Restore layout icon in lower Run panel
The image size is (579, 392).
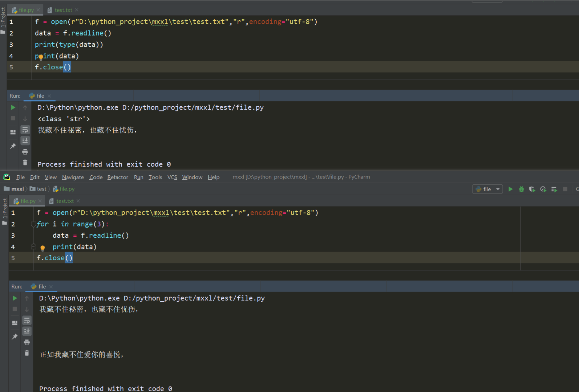(x=15, y=323)
